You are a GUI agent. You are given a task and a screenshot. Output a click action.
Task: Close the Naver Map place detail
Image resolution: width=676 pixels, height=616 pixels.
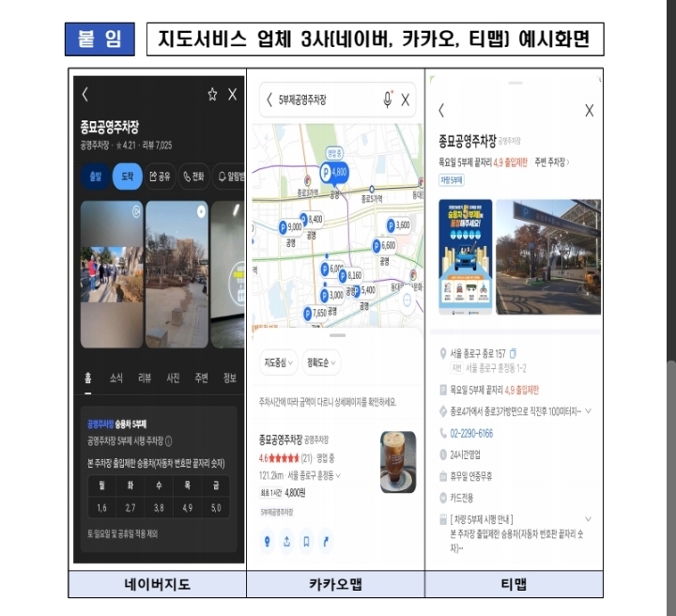pos(233,95)
